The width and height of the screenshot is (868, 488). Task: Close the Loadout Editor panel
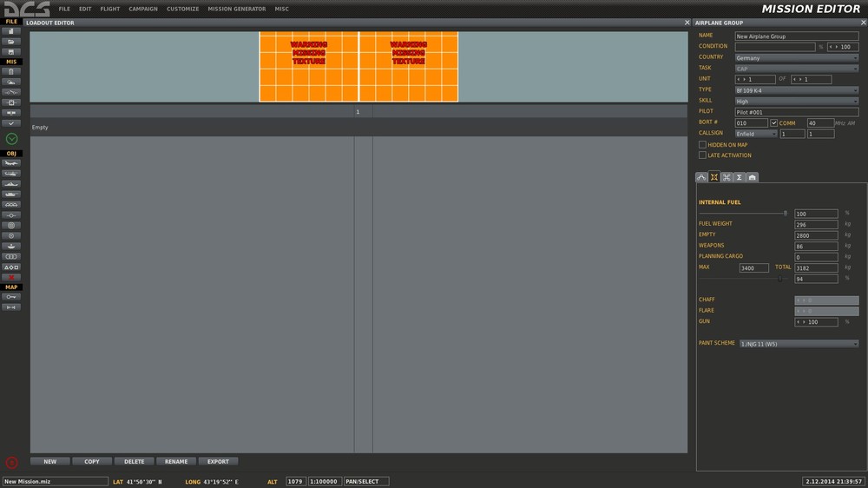[687, 23]
